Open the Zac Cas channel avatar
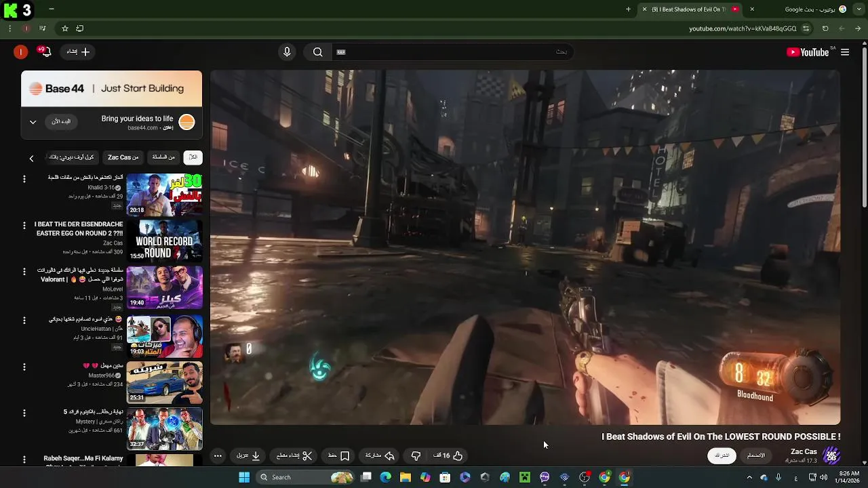 832,455
